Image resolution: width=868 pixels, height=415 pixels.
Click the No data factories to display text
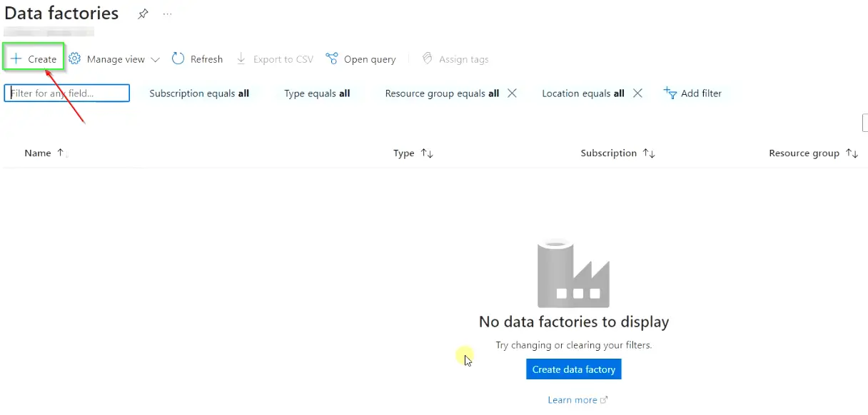574,322
